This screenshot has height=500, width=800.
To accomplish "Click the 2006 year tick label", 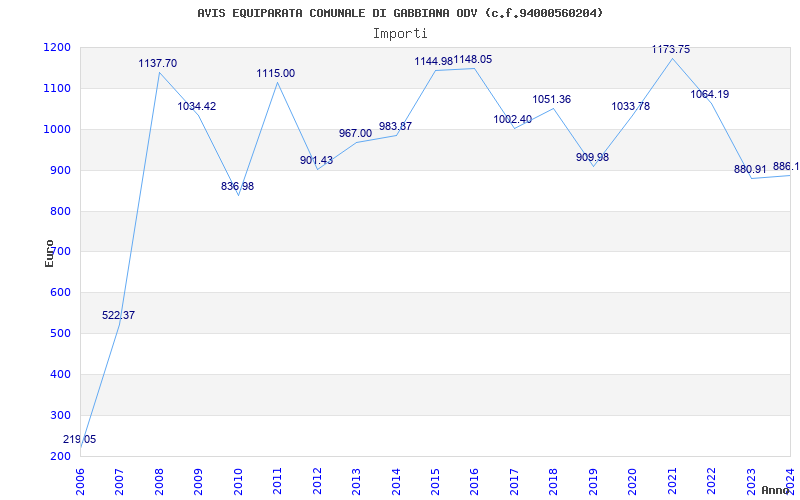I will click(81, 477).
